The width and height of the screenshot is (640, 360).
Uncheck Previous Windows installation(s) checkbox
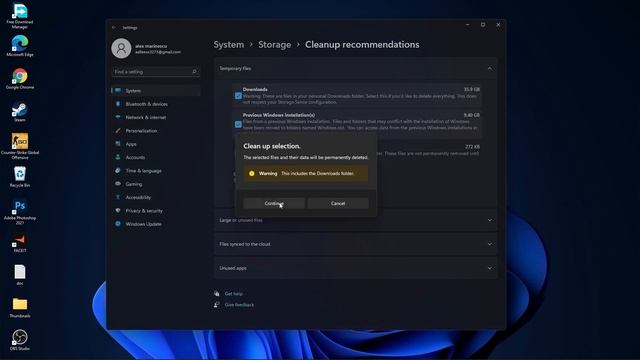(x=238, y=124)
